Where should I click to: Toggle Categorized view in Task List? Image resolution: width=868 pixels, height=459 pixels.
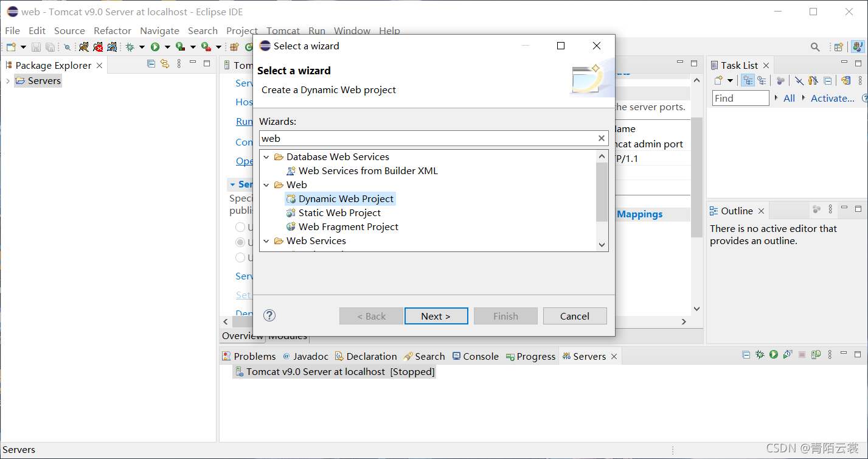(x=748, y=80)
